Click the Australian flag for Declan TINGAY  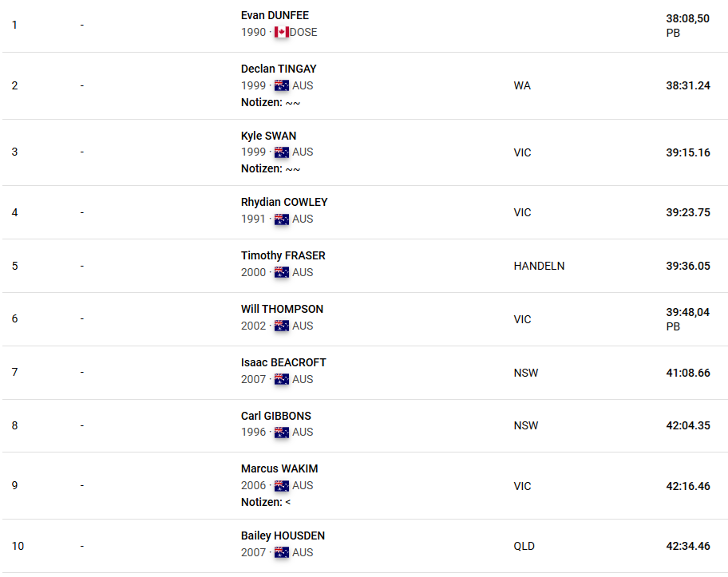click(281, 85)
